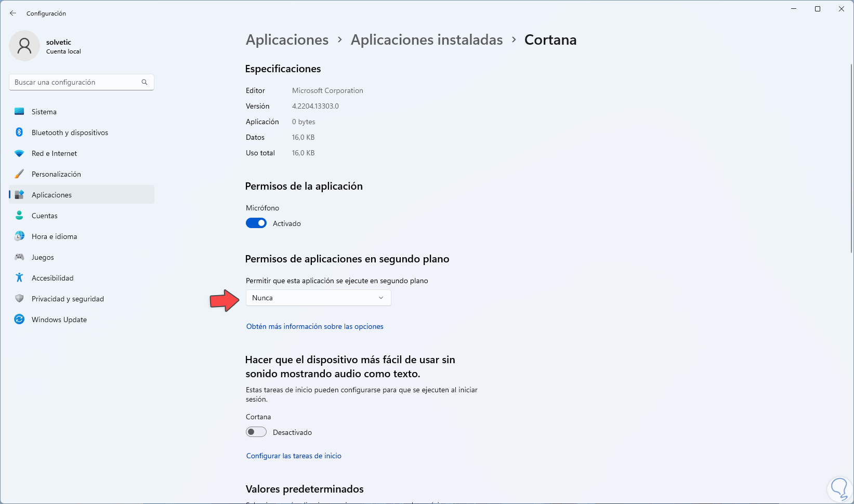Enable the Cortana startup task toggle
Viewport: 854px width, 504px height.
pyautogui.click(x=256, y=432)
